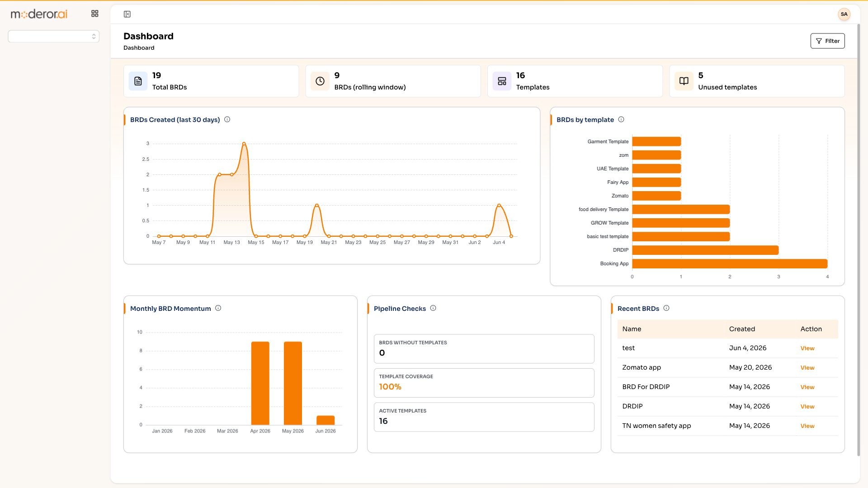
Task: Click the zom template bar
Action: 656,155
